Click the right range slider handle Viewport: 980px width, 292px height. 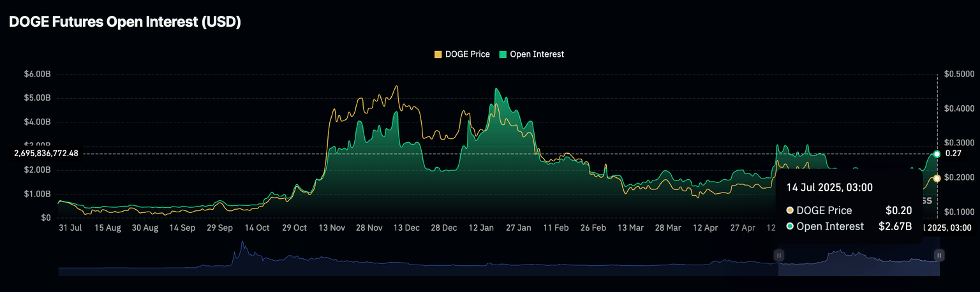[939, 255]
